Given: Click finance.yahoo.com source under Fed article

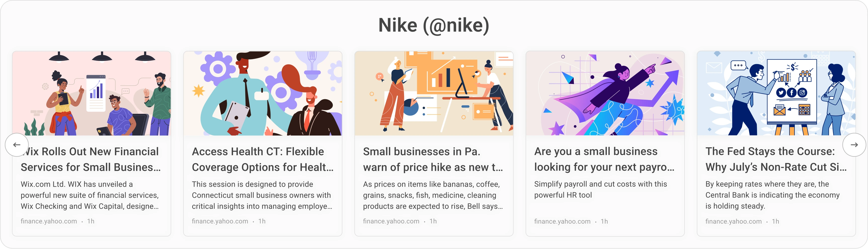Looking at the screenshot, I should [734, 221].
